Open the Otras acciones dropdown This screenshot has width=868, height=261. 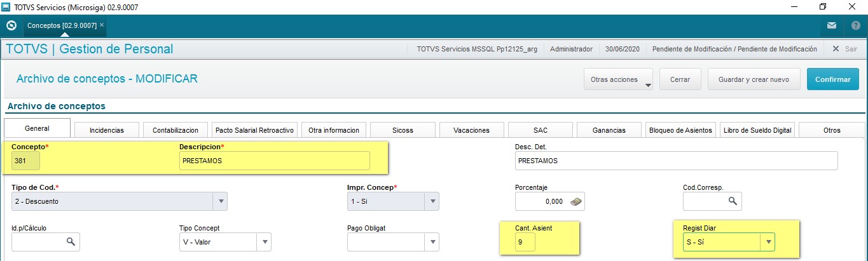(x=619, y=79)
